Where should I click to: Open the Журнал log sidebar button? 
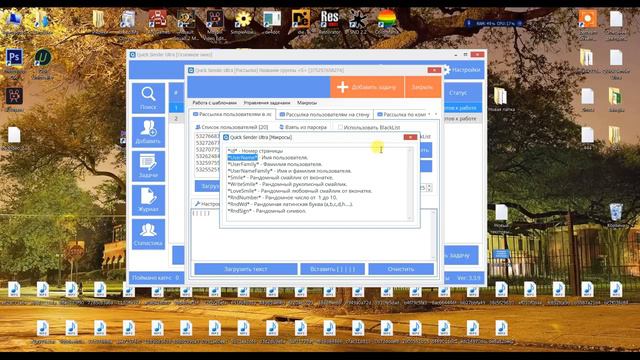point(148,200)
